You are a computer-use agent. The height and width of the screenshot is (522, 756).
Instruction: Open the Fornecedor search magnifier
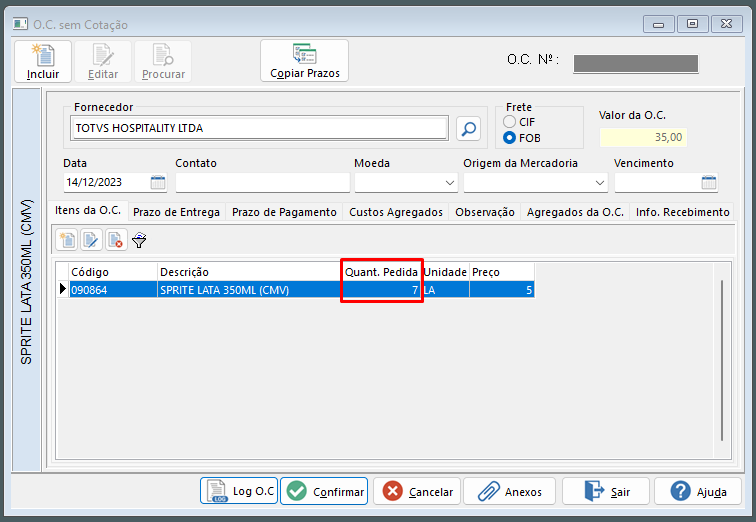pyautogui.click(x=468, y=128)
